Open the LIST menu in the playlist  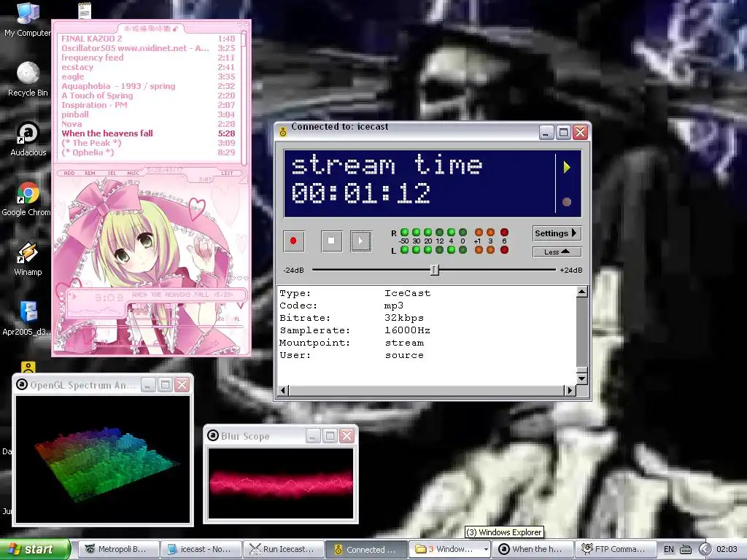click(228, 174)
